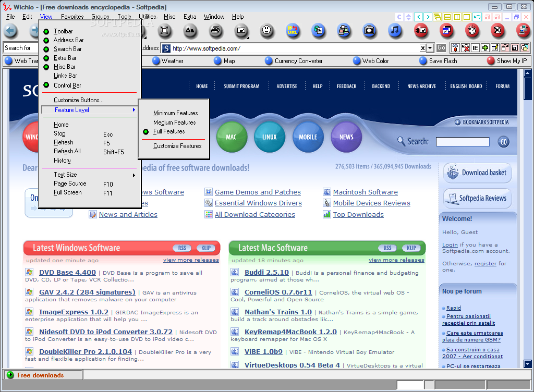Expand the Text Size submenu
Viewport: 534px width, 392px height.
pos(90,175)
